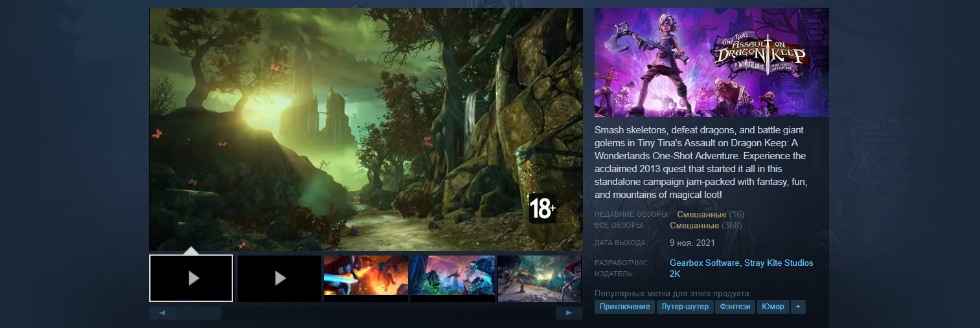Open developer Stray Kite Studios link

click(779, 263)
